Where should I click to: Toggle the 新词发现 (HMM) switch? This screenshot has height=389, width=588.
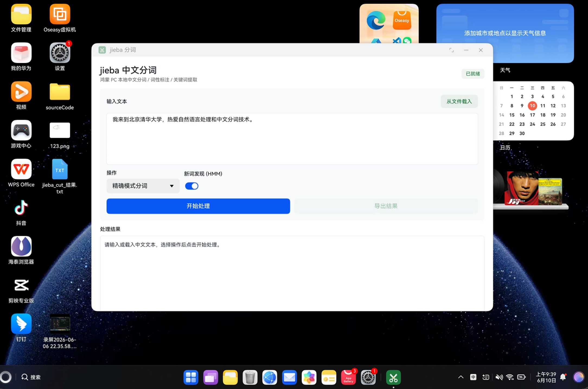pyautogui.click(x=191, y=186)
